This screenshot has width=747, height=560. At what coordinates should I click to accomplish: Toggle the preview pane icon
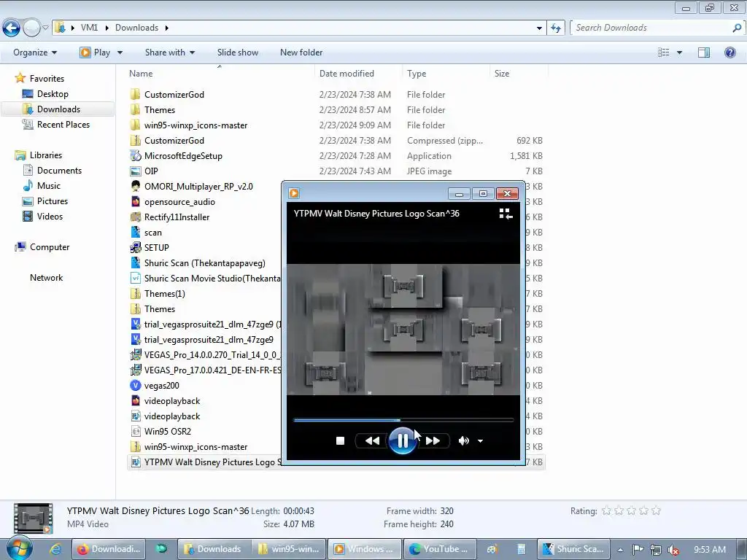[x=704, y=52]
